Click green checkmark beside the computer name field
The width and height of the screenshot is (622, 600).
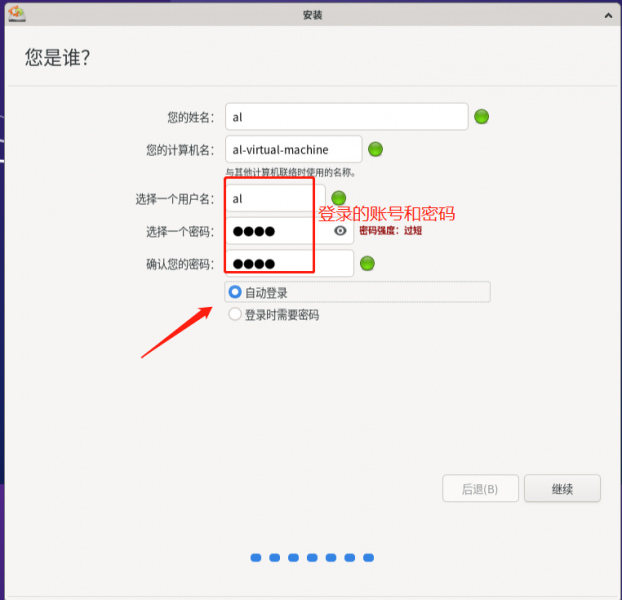375,150
